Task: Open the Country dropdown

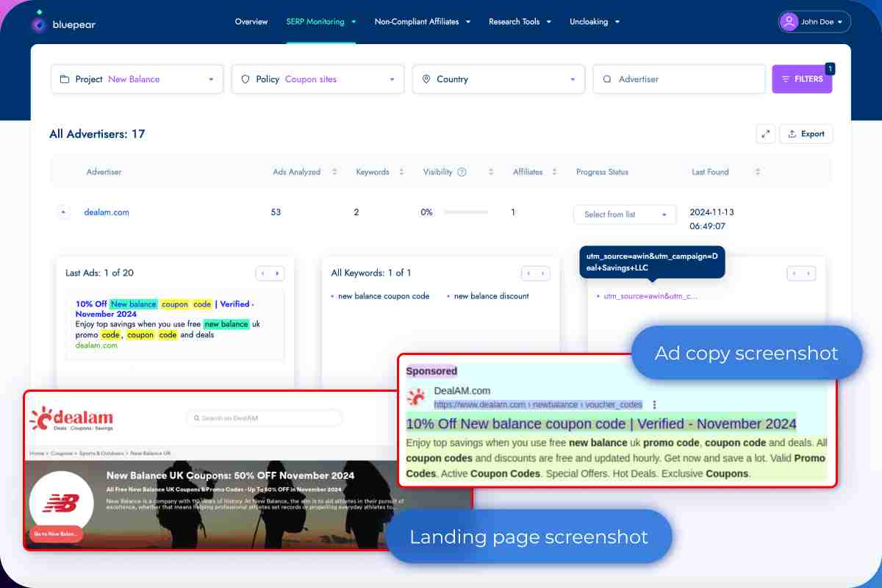Action: (x=498, y=79)
